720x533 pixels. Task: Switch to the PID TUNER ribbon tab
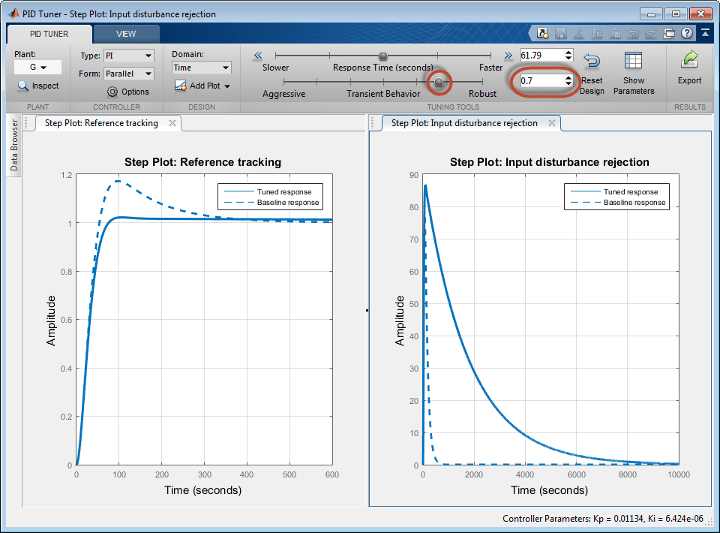click(x=49, y=34)
